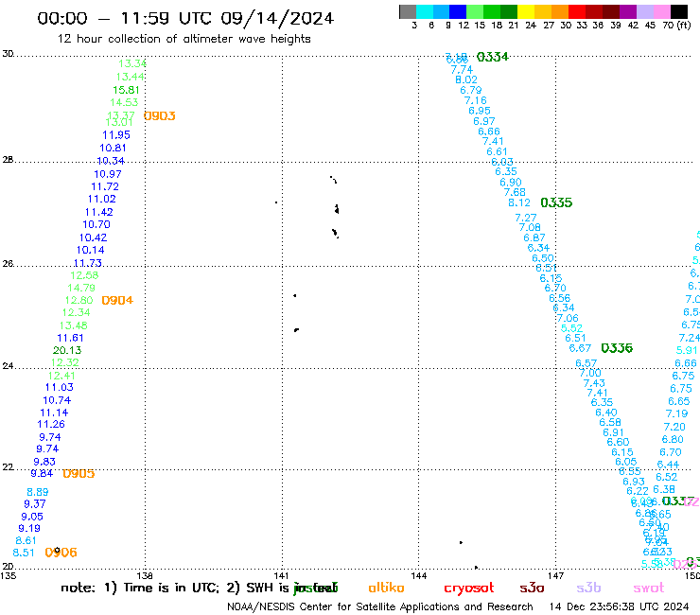Click the wave height value 7.43

(594, 383)
